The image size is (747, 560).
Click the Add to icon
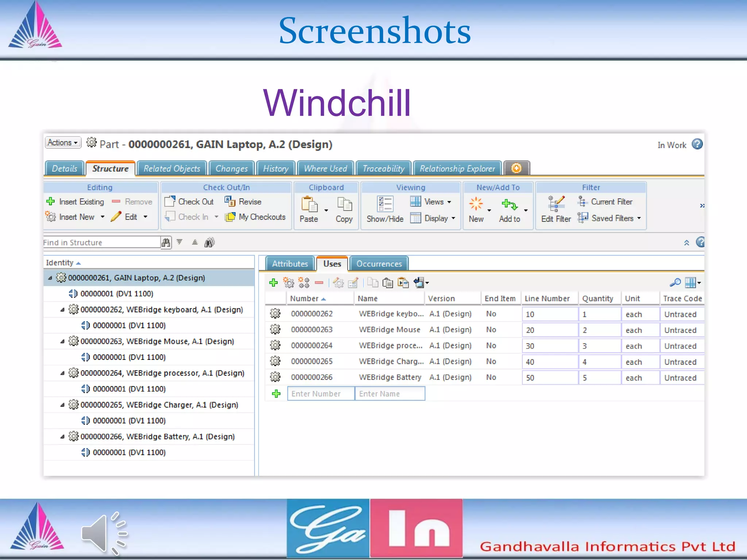pos(510,205)
